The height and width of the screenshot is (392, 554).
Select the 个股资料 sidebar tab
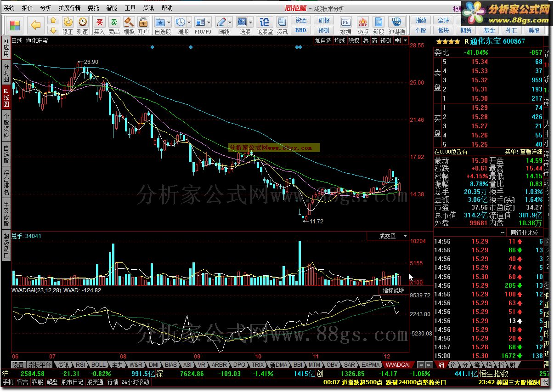[x=6, y=125]
